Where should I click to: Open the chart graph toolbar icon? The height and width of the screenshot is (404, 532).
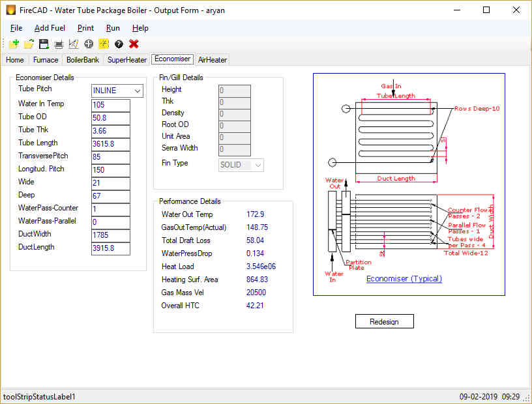(x=74, y=44)
